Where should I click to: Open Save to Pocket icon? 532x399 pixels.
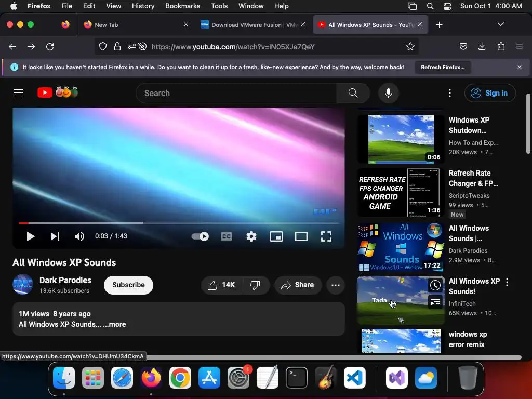[463, 46]
